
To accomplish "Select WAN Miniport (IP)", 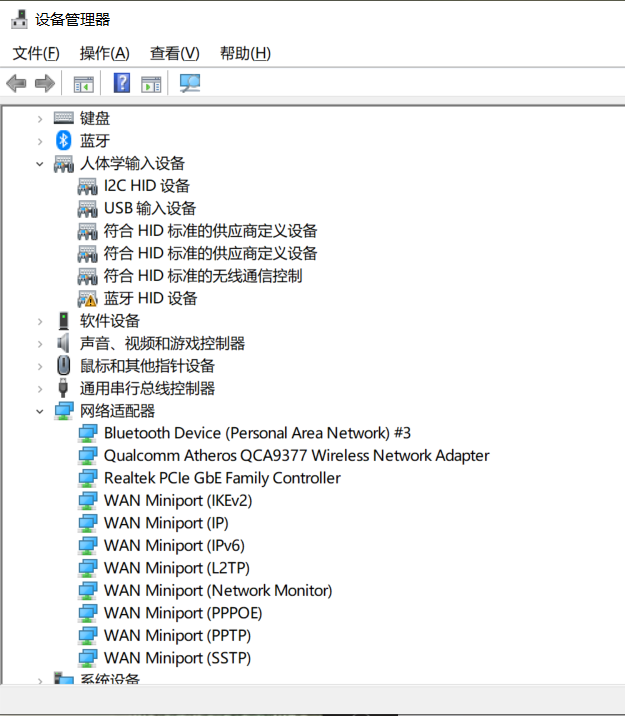I will 166,523.
